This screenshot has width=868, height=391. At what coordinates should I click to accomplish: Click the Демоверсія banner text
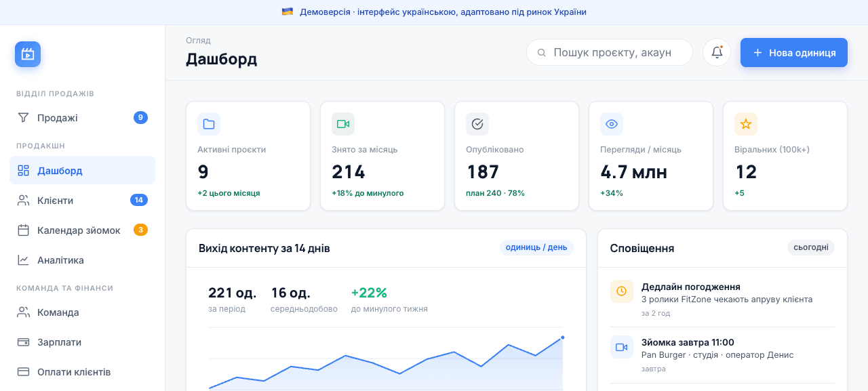coord(443,12)
